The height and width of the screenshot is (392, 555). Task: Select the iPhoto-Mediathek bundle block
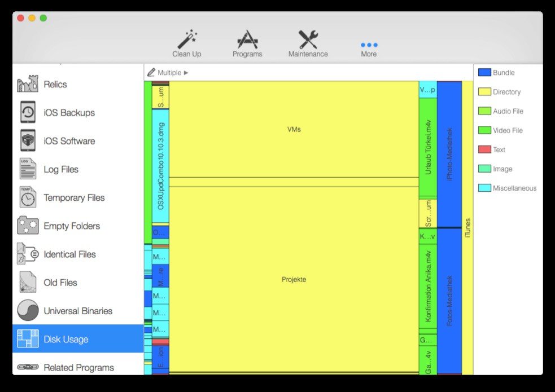point(449,154)
